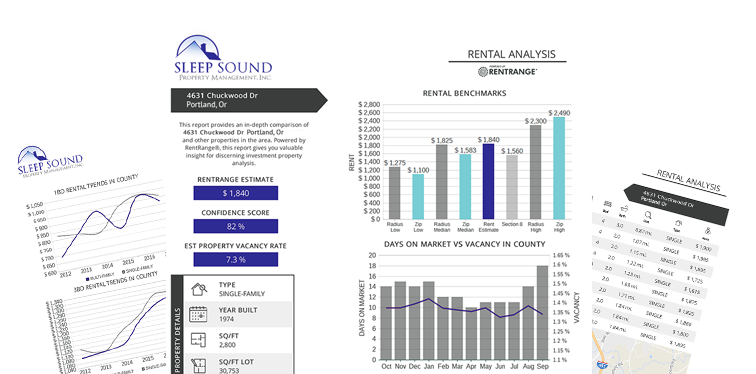Image resolution: width=756 pixels, height=374 pixels.
Task: Click the Multi-Family legend marker on left chart
Action: pos(88,279)
